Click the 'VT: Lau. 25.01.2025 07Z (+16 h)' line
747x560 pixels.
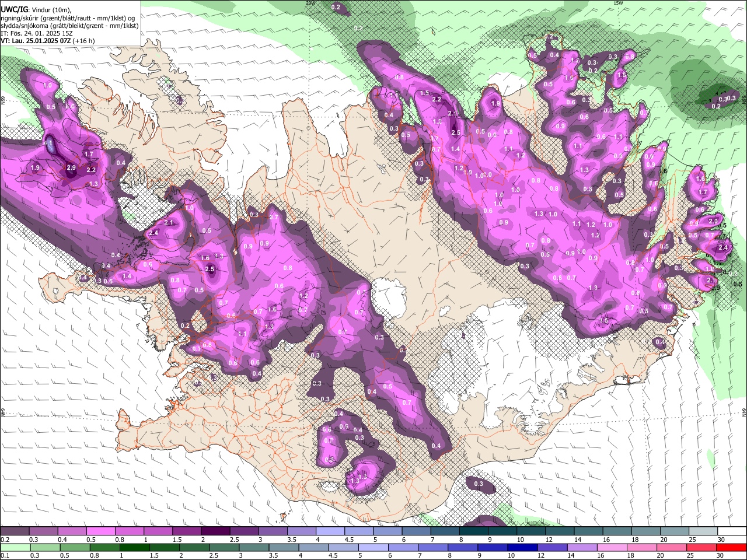tap(48, 41)
